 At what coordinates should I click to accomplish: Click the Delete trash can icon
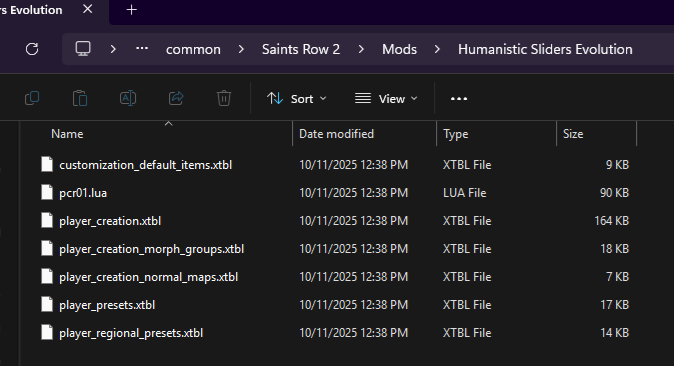224,98
